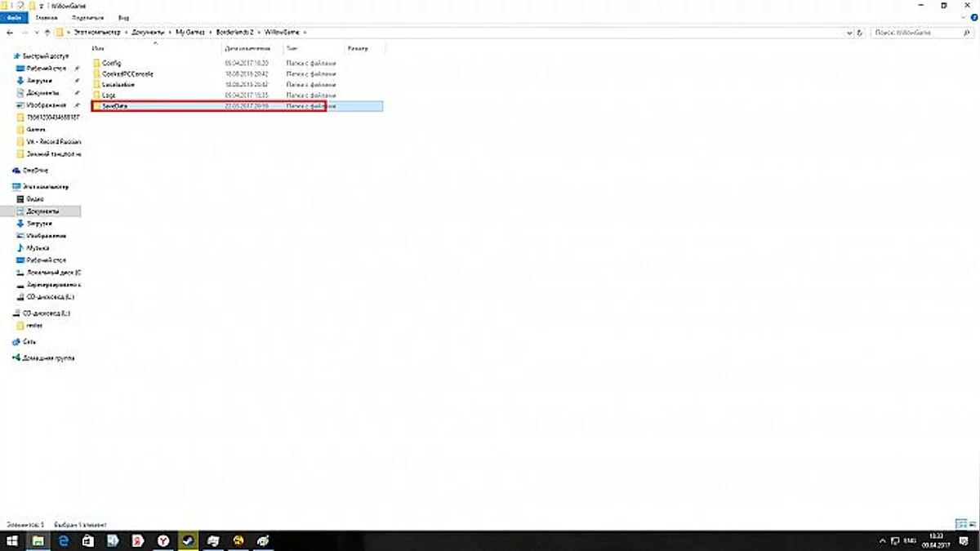Open Steam from the taskbar
The width and height of the screenshot is (980, 551).
click(187, 540)
